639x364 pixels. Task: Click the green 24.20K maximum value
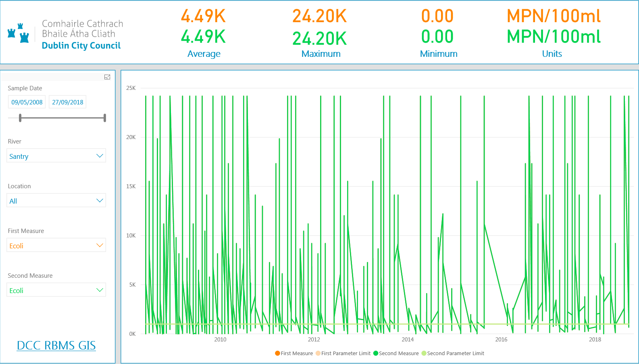pos(320,39)
